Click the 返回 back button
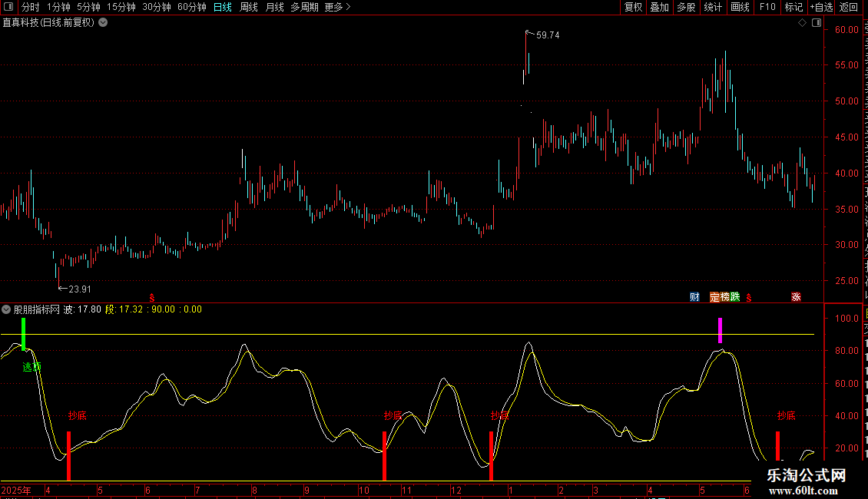 click(x=849, y=7)
